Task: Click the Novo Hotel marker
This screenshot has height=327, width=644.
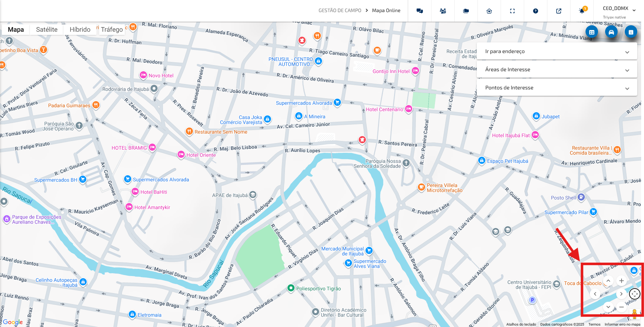Action: pos(143,75)
